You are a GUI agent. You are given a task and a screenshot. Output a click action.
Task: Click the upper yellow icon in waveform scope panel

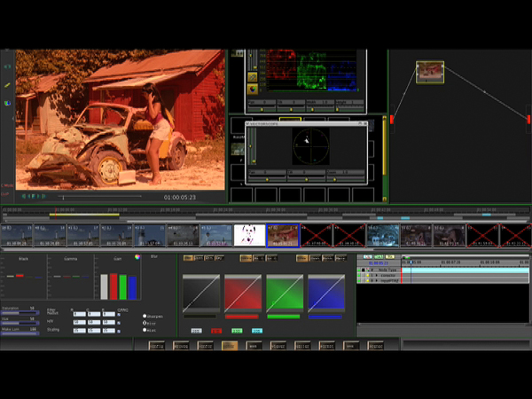click(252, 77)
